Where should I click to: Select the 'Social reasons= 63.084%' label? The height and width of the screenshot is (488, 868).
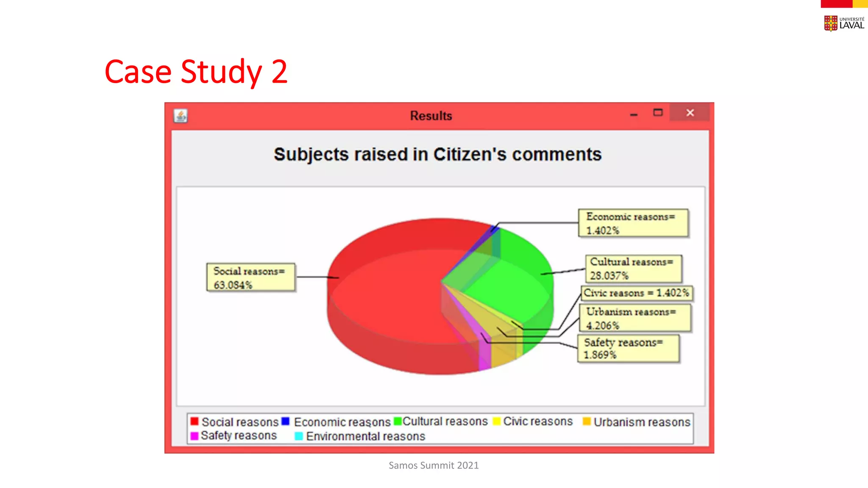tap(251, 277)
